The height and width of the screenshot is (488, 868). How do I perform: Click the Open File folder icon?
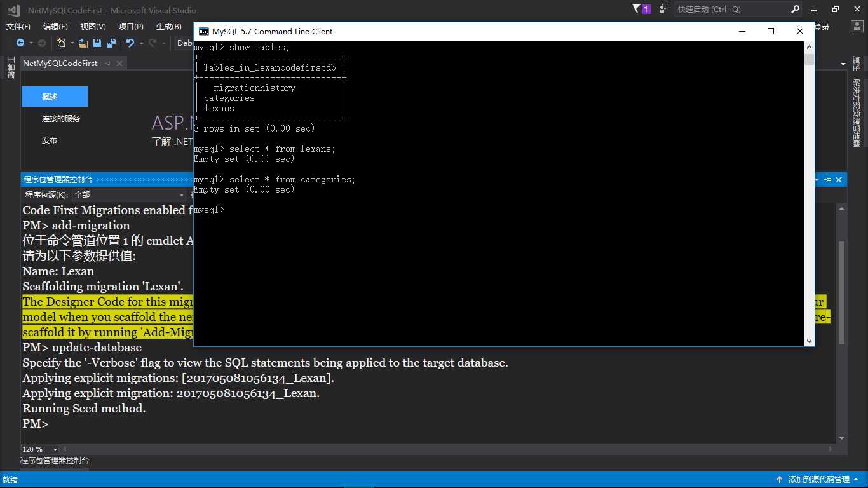[83, 43]
